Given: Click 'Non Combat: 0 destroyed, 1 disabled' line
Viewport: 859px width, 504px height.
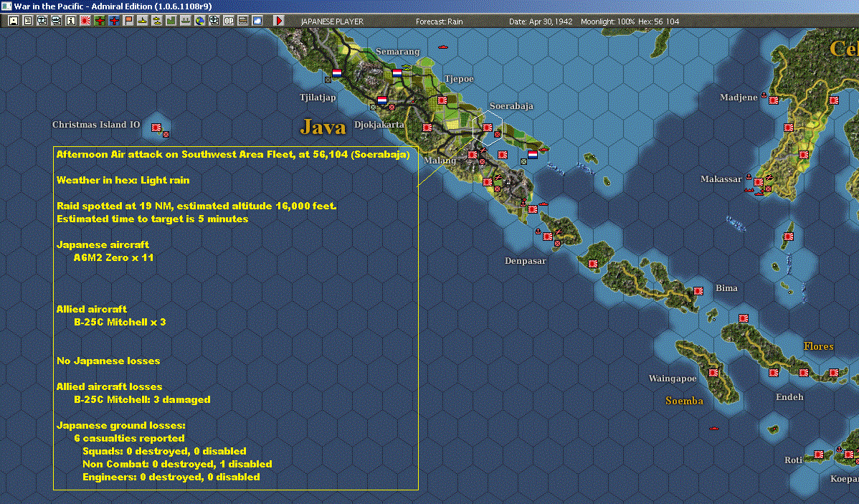Looking at the screenshot, I should pos(178,464).
